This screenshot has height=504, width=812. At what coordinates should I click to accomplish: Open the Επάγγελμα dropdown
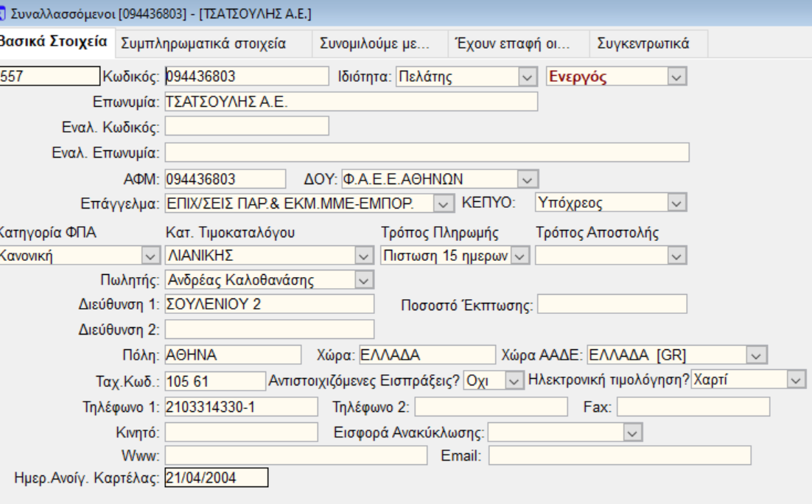point(442,203)
